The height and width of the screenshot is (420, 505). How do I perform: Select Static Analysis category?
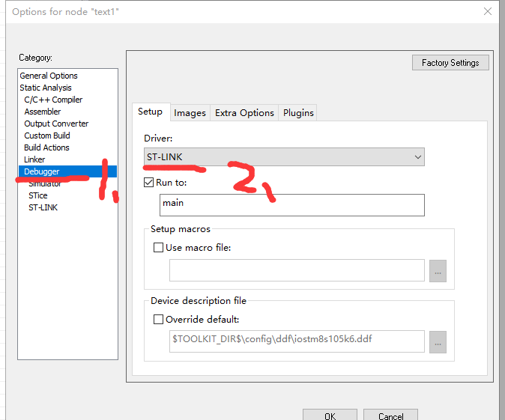pyautogui.click(x=46, y=88)
